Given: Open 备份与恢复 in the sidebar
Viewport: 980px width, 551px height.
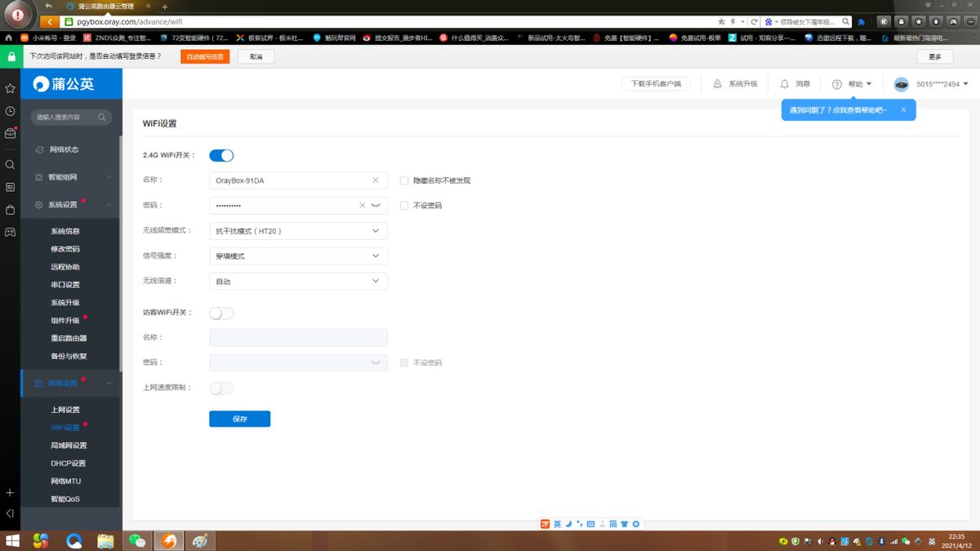Looking at the screenshot, I should [69, 356].
